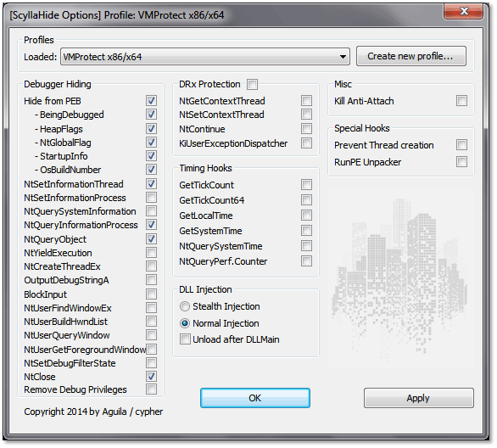Enable Unload after DLLMain checkbox

[x=185, y=339]
